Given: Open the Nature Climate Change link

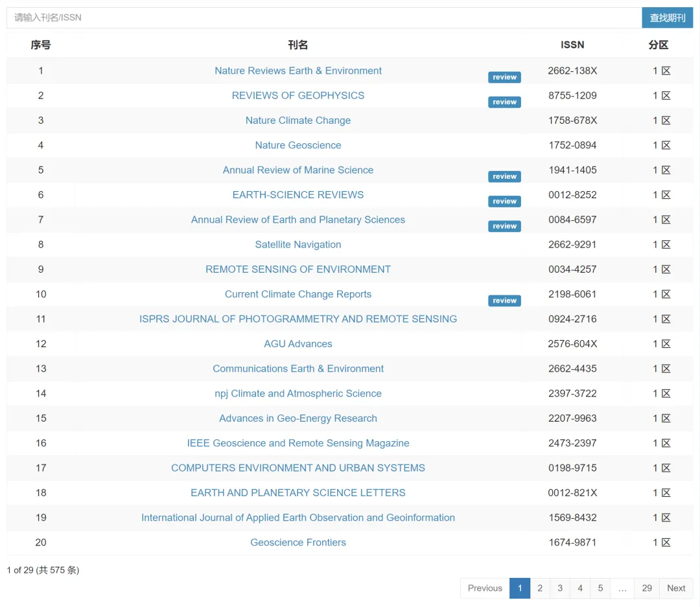Looking at the screenshot, I should click(298, 120).
